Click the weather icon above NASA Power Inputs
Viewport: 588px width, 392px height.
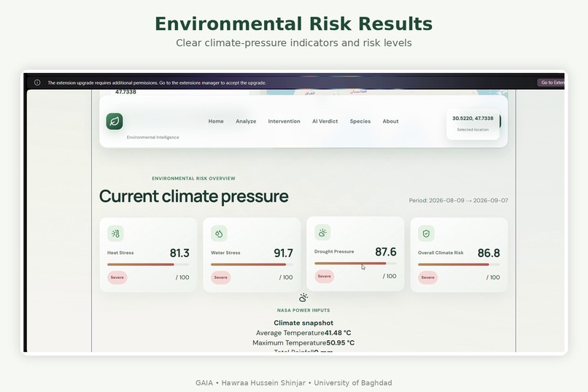(x=303, y=298)
